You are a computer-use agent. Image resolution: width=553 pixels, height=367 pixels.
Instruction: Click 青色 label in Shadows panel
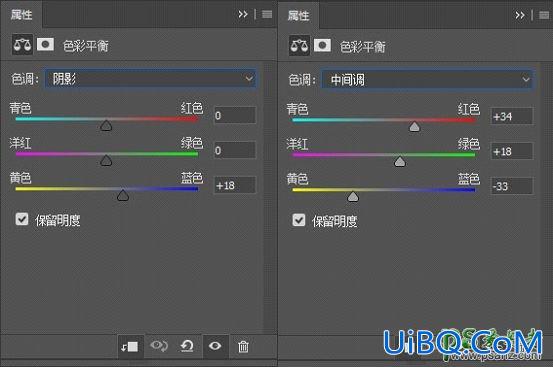(20, 108)
